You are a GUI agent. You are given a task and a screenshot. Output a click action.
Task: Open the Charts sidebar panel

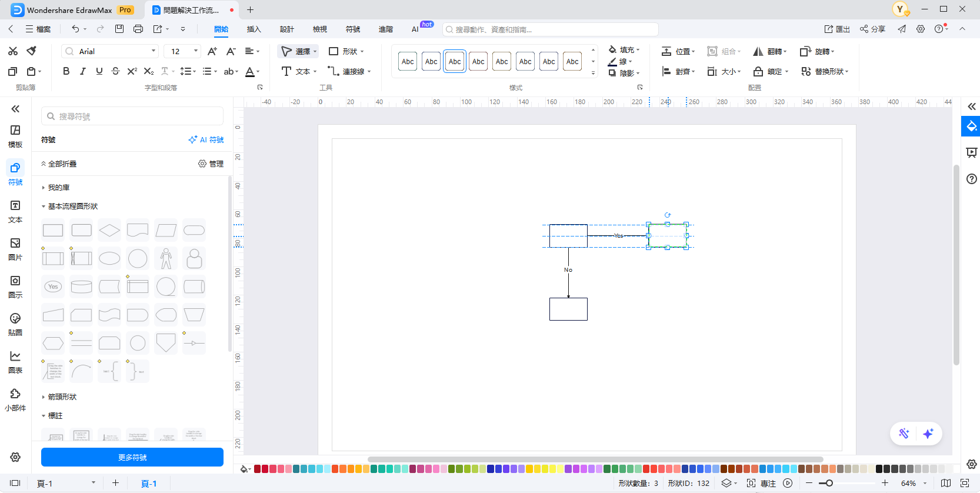click(15, 362)
